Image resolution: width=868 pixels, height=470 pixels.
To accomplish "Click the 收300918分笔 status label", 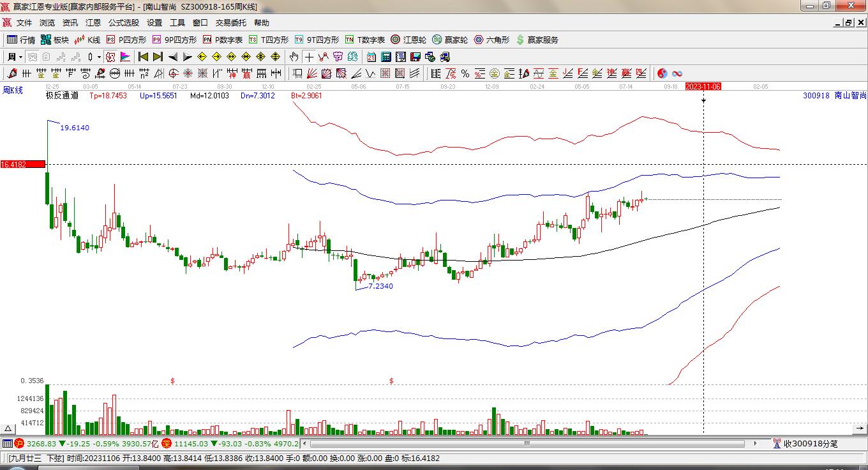I will click(811, 444).
